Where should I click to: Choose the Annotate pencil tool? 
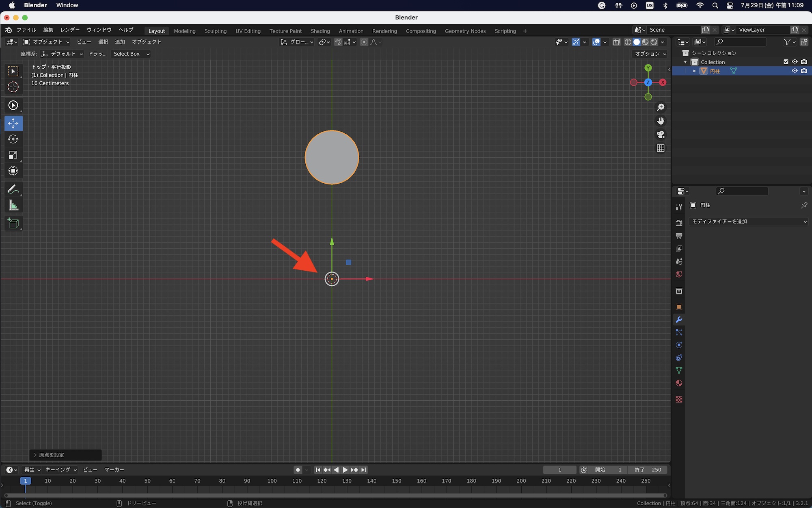pos(13,189)
